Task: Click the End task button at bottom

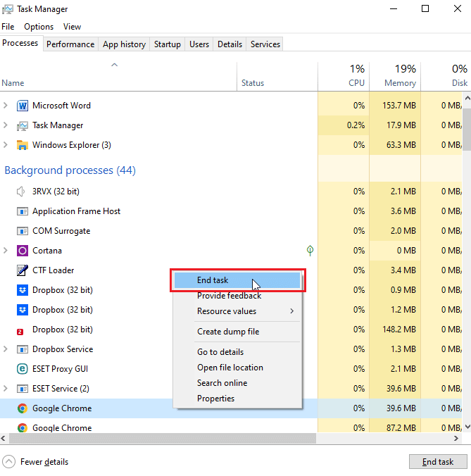Action: (438, 462)
